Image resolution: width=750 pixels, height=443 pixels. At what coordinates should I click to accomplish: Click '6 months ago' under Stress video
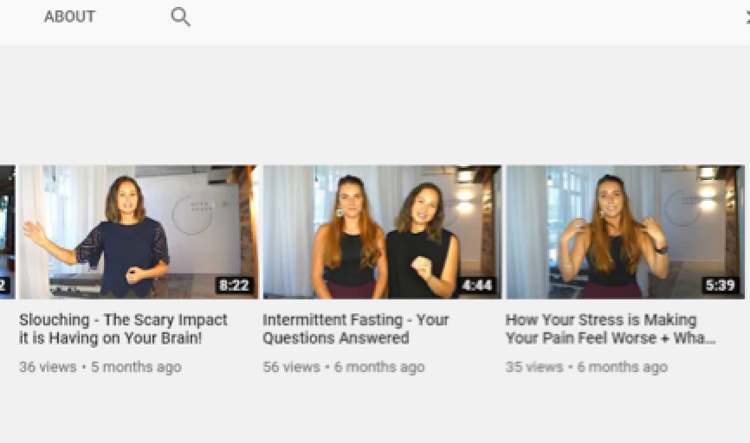coord(622,367)
